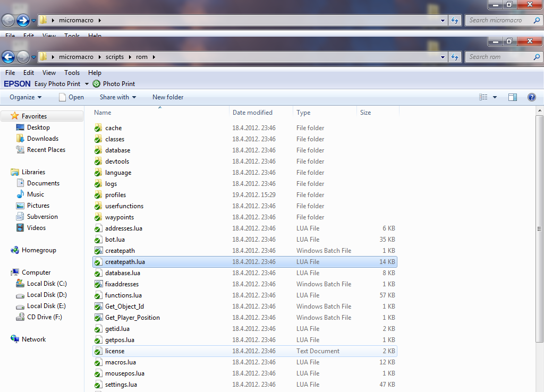Open the change view options dropdown arrow

point(495,97)
